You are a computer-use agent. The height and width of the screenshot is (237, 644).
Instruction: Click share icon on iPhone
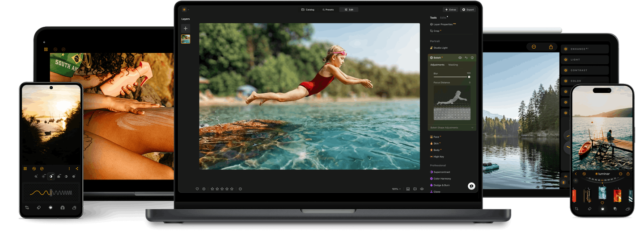628,174
